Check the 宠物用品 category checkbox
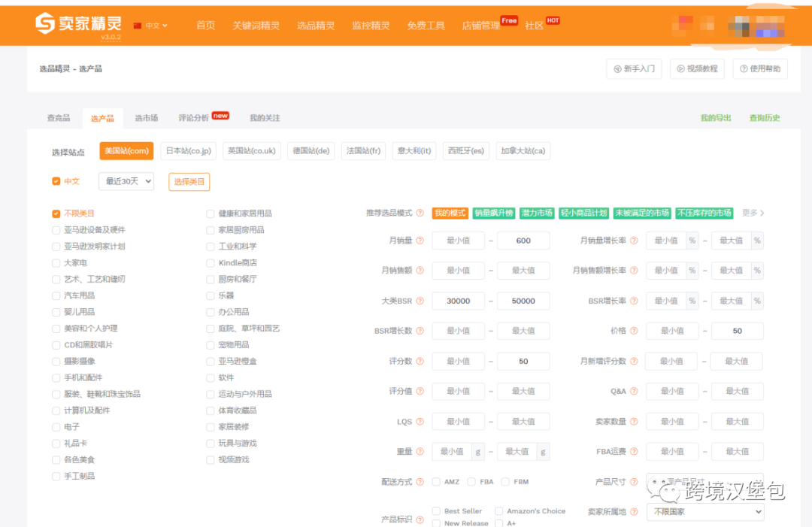 (x=211, y=344)
